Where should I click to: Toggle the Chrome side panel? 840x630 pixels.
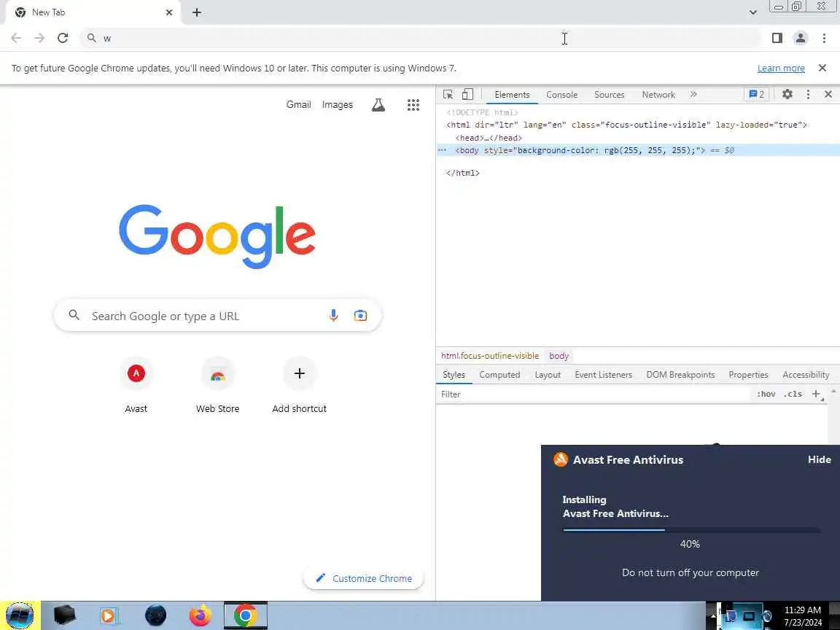click(777, 38)
